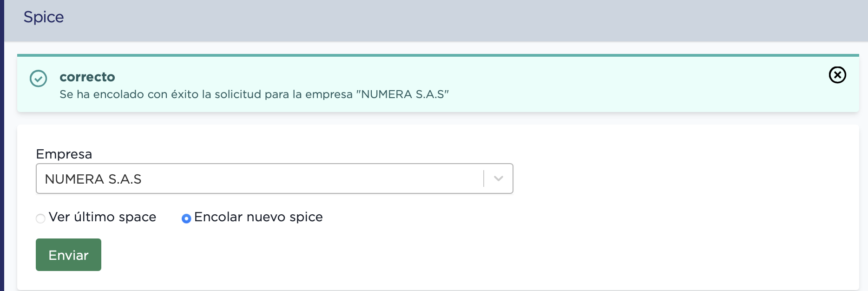The width and height of the screenshot is (868, 291).
Task: Expand the Empresa dropdown chevron arrow
Action: coord(499,179)
